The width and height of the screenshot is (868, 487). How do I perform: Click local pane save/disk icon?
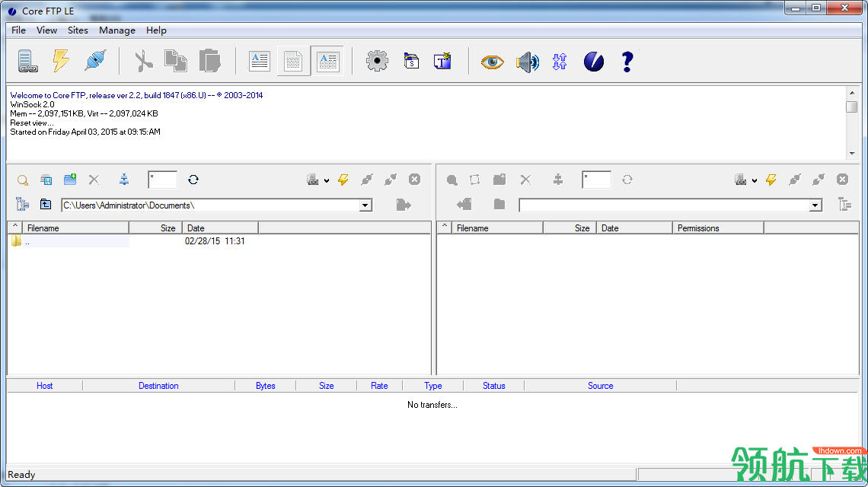point(46,180)
